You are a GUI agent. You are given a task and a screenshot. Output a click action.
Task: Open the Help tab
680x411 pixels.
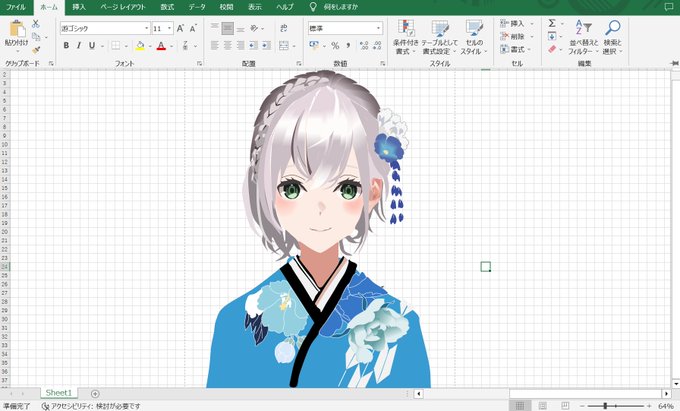point(285,7)
